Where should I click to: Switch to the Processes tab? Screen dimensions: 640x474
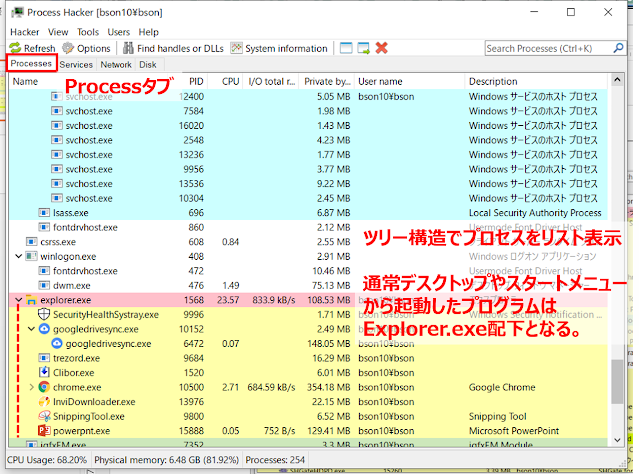pos(31,63)
